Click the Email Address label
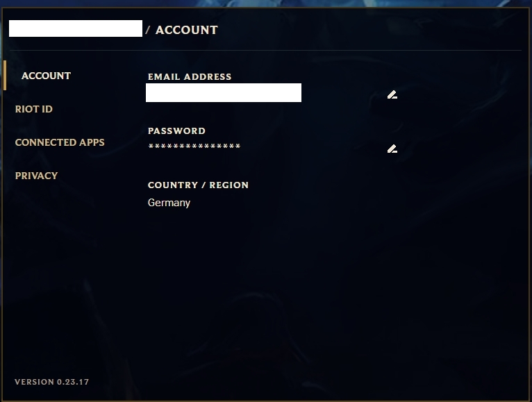 point(190,76)
